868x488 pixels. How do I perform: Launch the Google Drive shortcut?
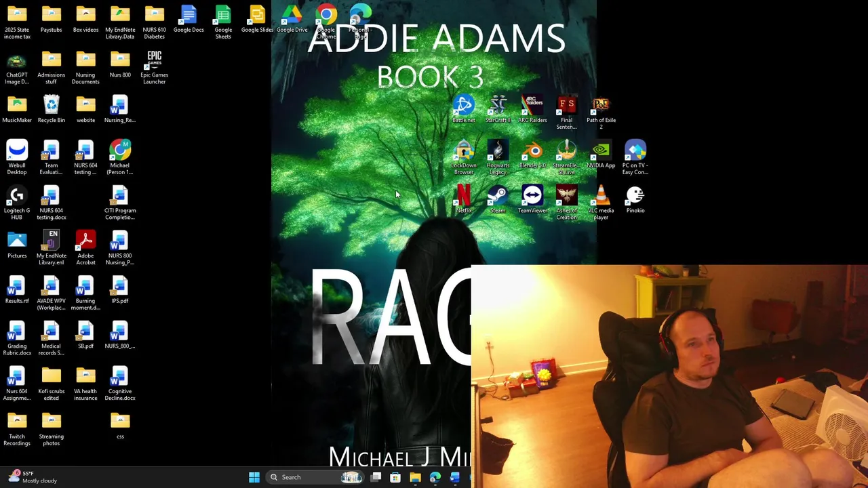coord(292,19)
